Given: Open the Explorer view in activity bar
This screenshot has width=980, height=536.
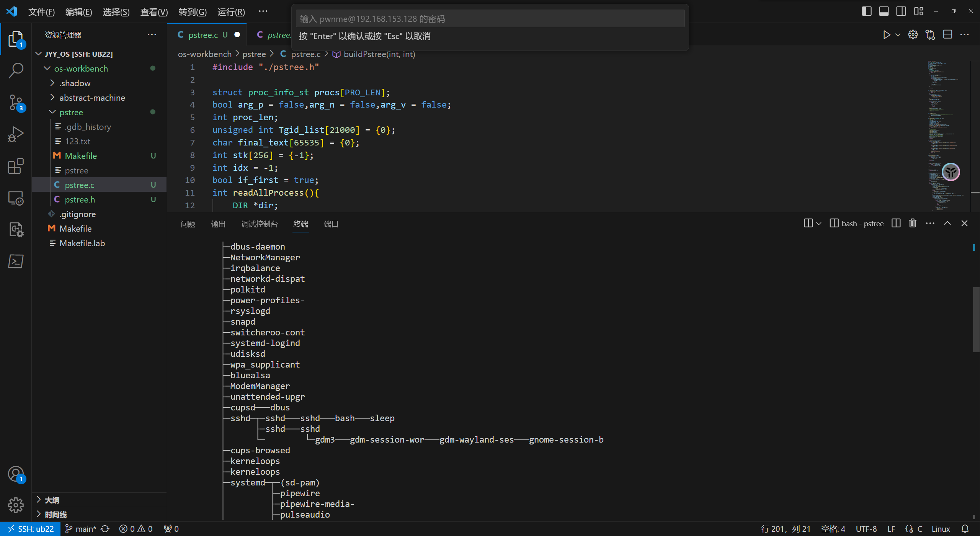Looking at the screenshot, I should pos(16,39).
